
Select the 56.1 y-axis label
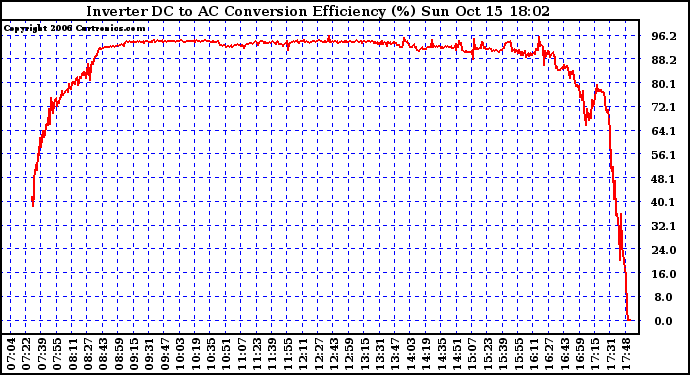tap(664, 155)
